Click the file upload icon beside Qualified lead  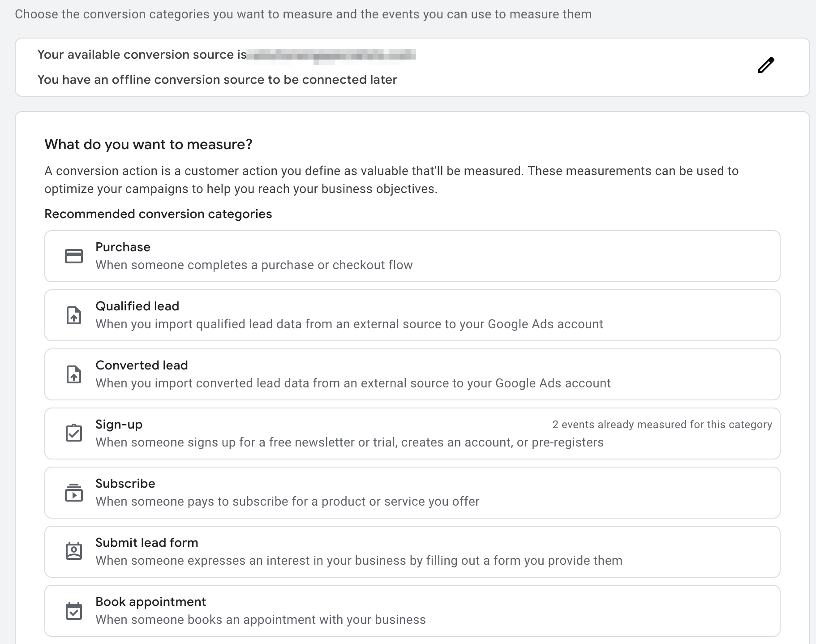tap(74, 315)
